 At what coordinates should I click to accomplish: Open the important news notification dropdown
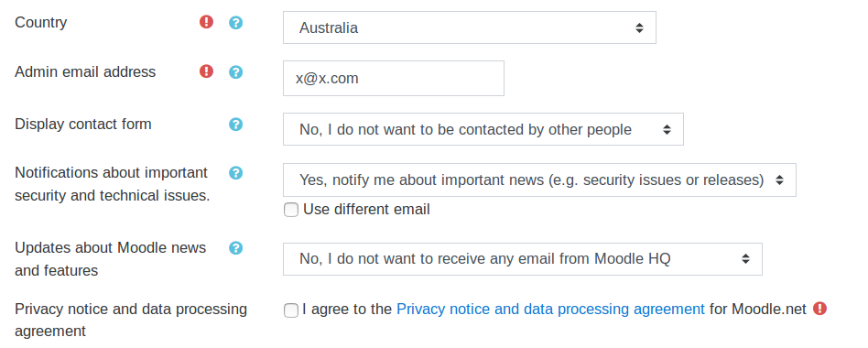539,179
